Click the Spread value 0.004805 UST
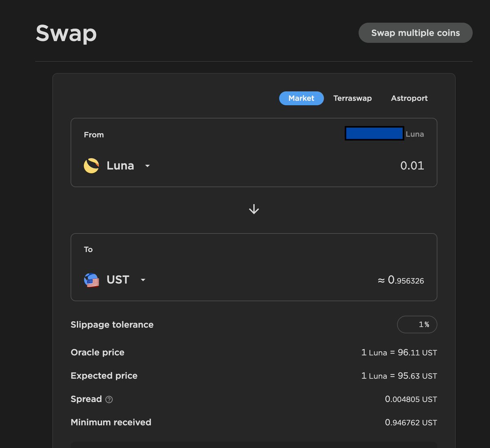This screenshot has height=448, width=490. [411, 399]
